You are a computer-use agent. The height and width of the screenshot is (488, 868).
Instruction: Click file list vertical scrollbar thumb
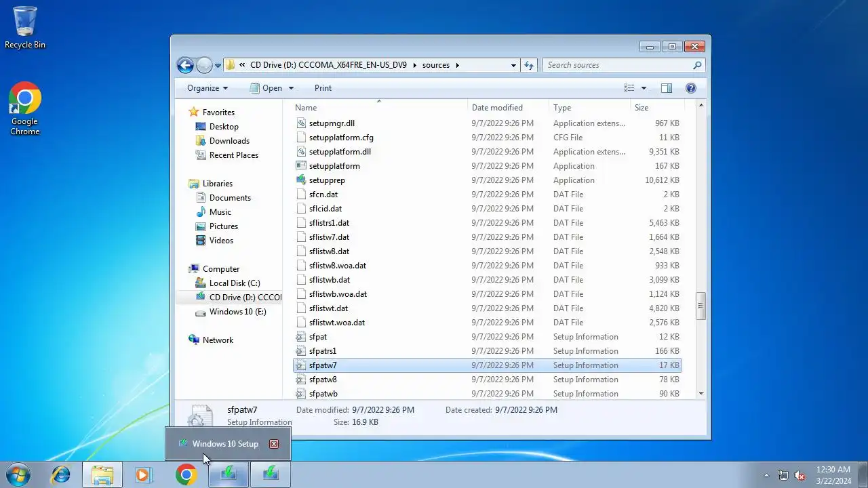[701, 306]
